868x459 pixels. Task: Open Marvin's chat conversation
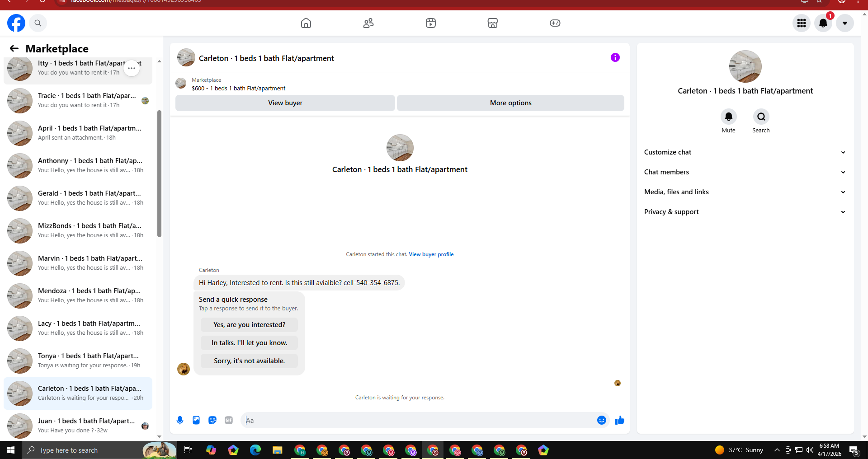click(x=78, y=263)
